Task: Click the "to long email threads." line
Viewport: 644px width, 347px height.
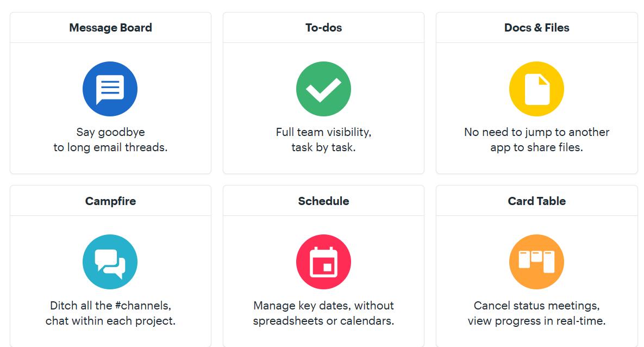Action: point(110,147)
